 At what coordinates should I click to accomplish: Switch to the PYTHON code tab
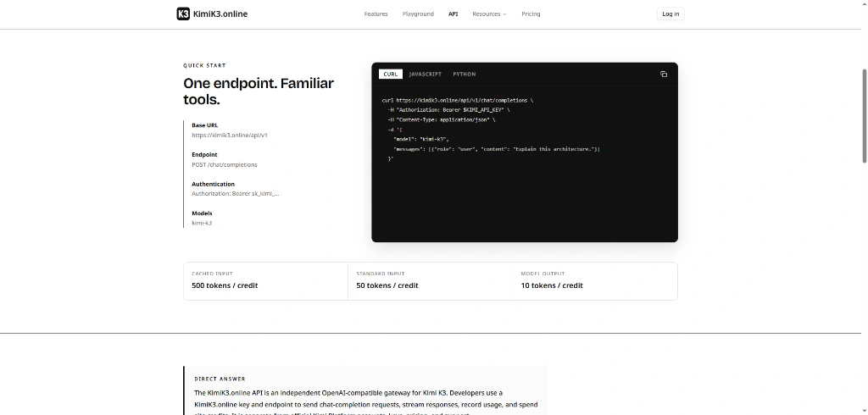click(464, 75)
